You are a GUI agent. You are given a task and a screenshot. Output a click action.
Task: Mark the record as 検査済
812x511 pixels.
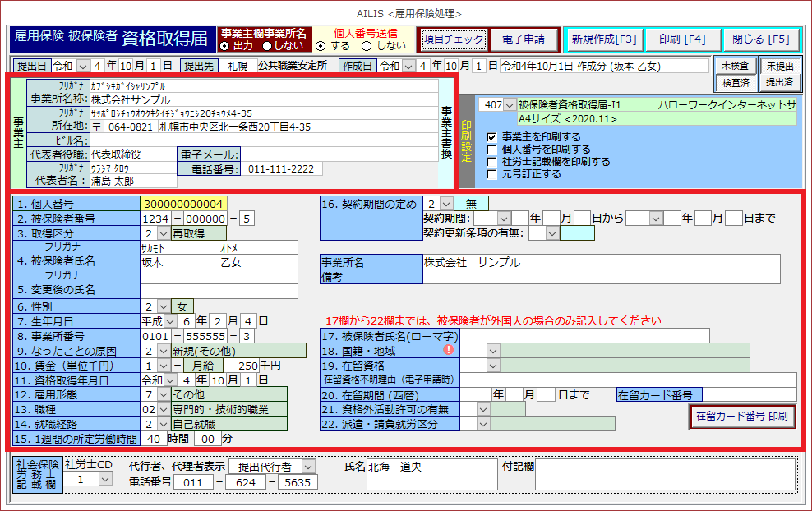point(735,83)
